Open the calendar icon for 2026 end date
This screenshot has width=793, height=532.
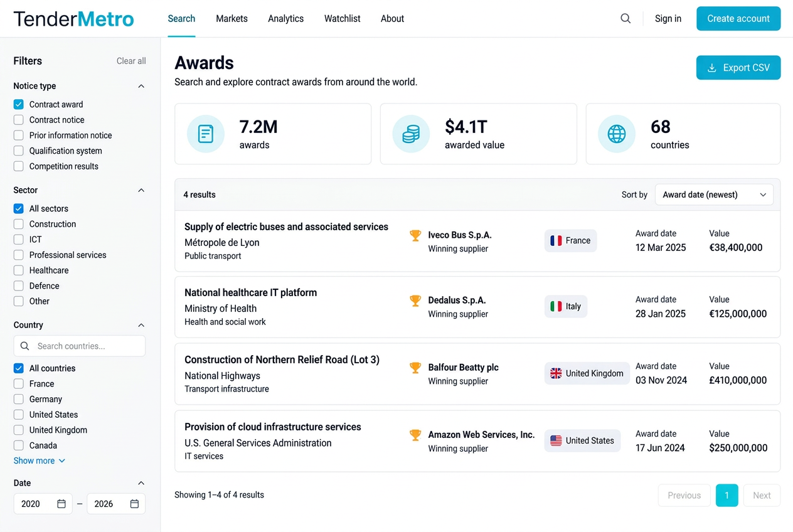[x=134, y=504]
